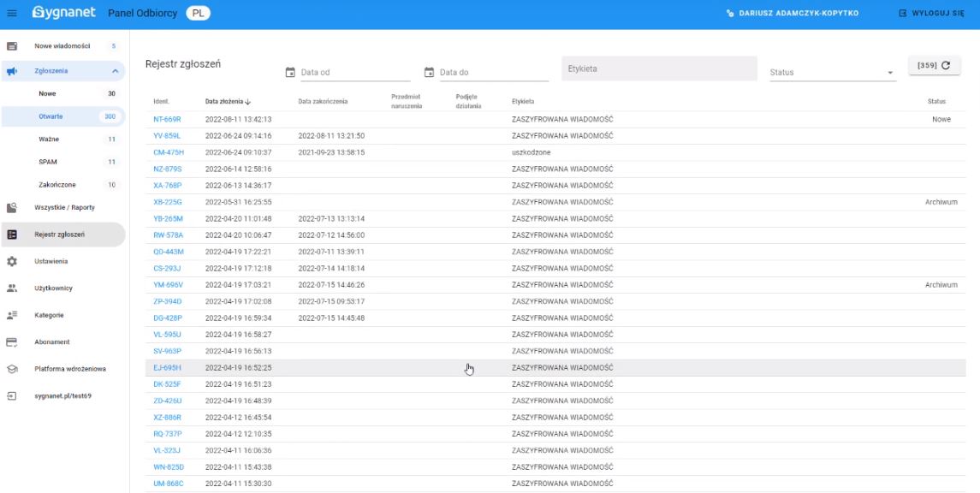
Task: Click the Sygnanet logo
Action: pyautogui.click(x=63, y=13)
